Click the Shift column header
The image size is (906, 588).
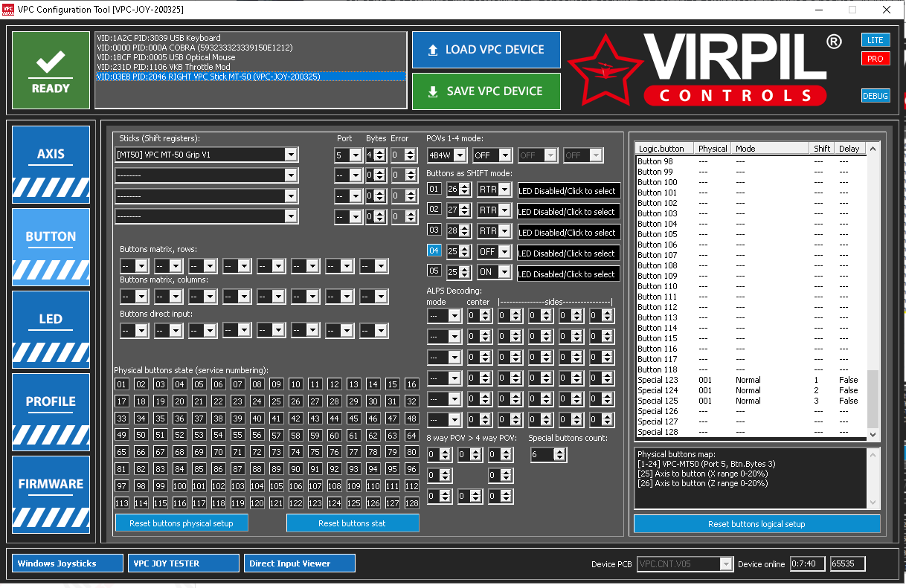pyautogui.click(x=822, y=149)
